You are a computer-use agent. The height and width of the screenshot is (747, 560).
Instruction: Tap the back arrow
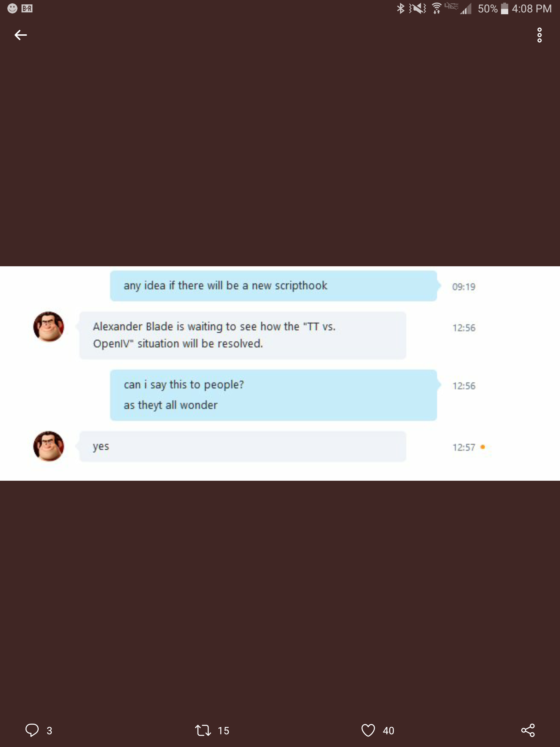click(21, 35)
